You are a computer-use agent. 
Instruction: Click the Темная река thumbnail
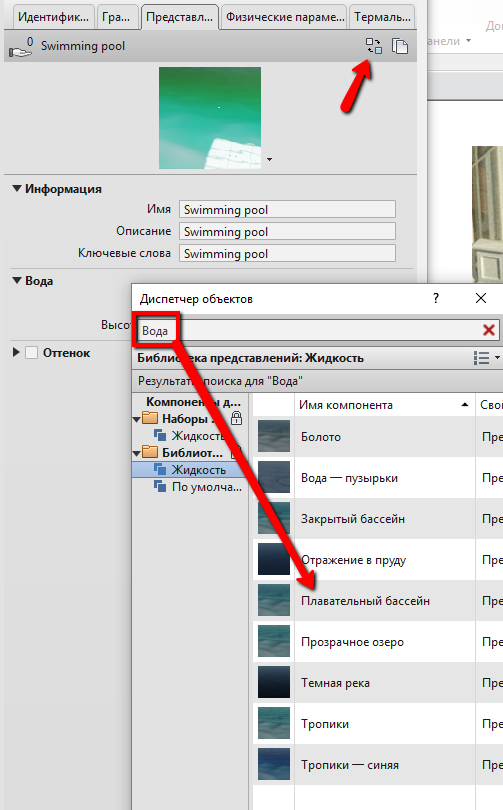coord(274,682)
